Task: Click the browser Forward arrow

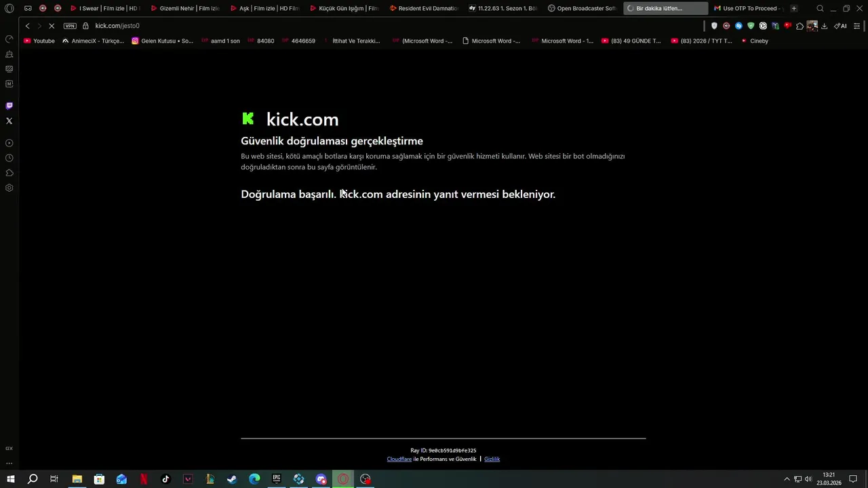Action: click(x=39, y=26)
